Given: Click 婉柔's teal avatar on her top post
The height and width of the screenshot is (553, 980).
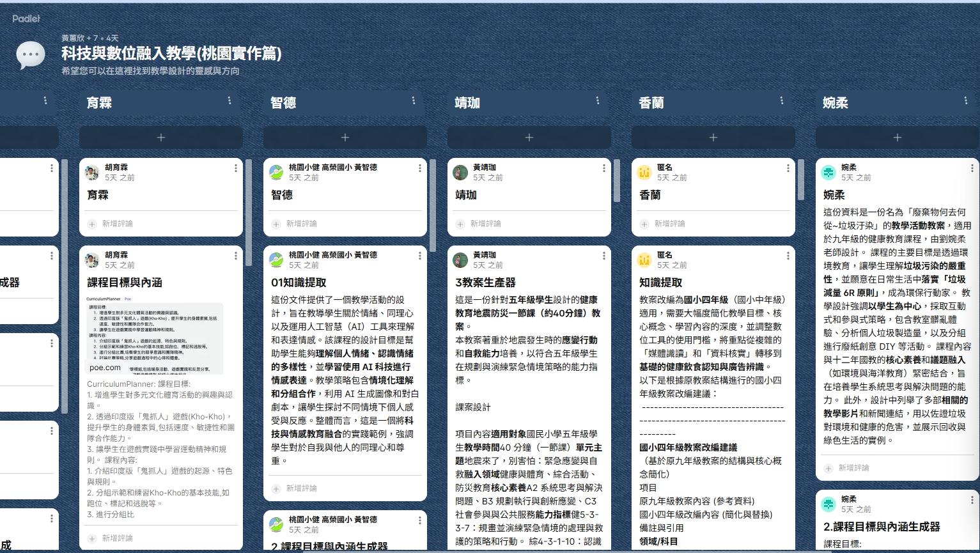Looking at the screenshot, I should (828, 171).
